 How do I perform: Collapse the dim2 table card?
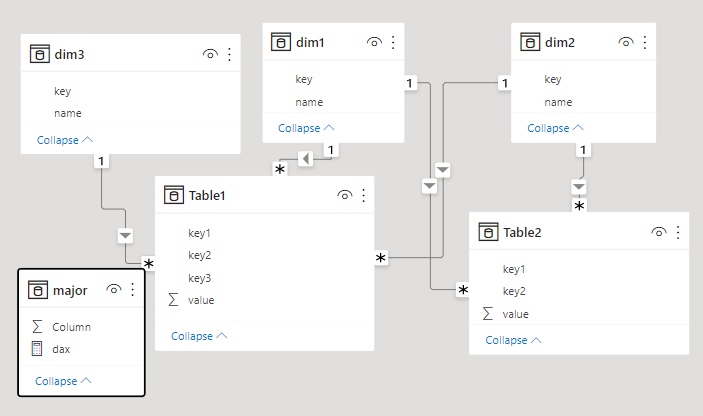[x=555, y=128]
